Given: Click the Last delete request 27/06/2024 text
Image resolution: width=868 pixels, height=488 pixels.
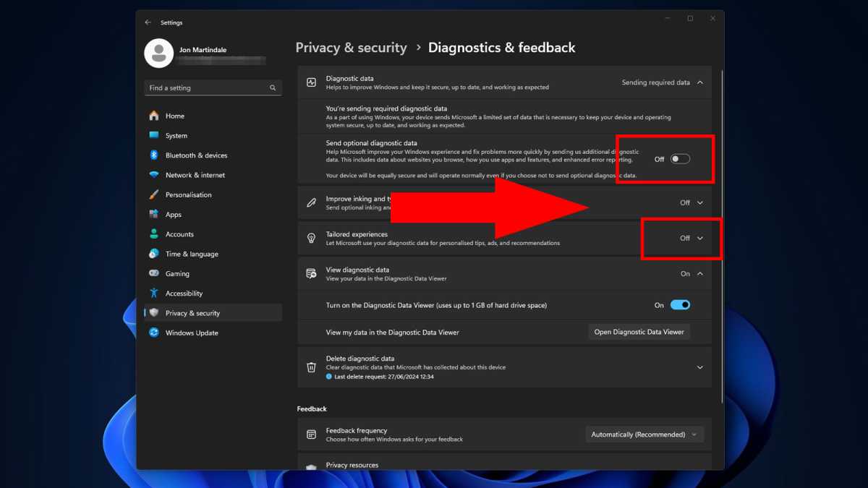Looking at the screenshot, I should click(x=383, y=377).
